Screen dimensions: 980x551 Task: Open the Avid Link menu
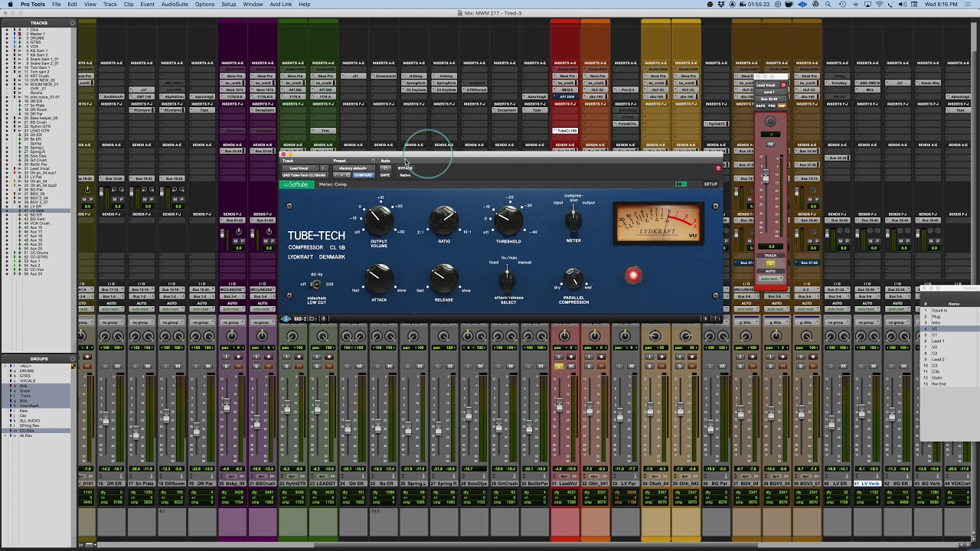coord(281,5)
